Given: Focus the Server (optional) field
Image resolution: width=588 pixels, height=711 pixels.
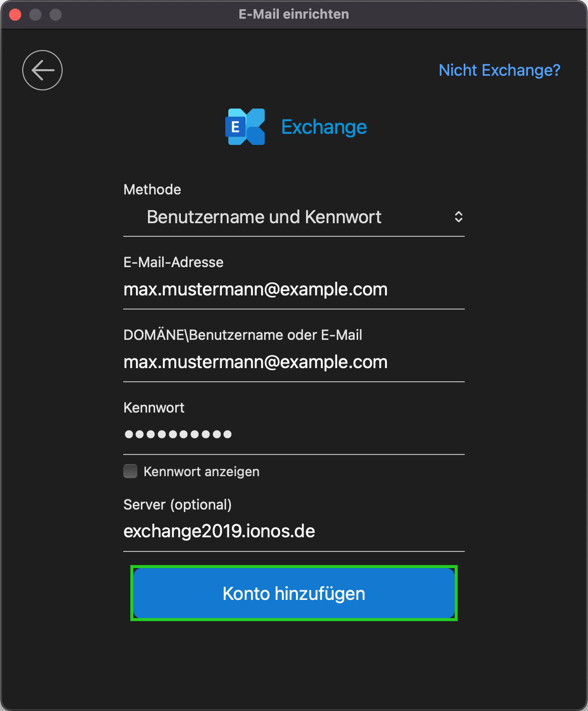Looking at the screenshot, I should coord(294,532).
